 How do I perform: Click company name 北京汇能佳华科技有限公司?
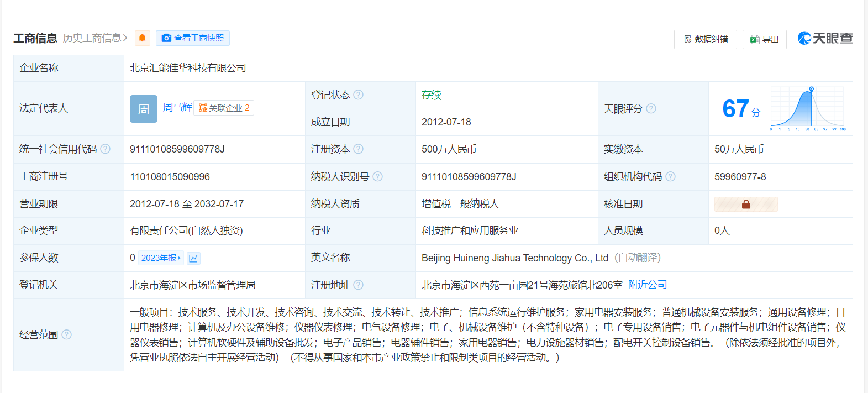pyautogui.click(x=188, y=68)
